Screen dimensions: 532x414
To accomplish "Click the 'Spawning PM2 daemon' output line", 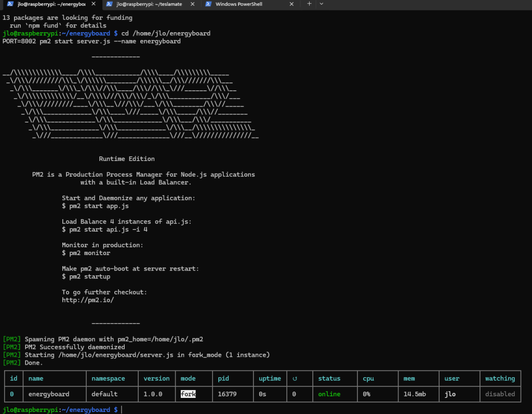I will [x=103, y=339].
